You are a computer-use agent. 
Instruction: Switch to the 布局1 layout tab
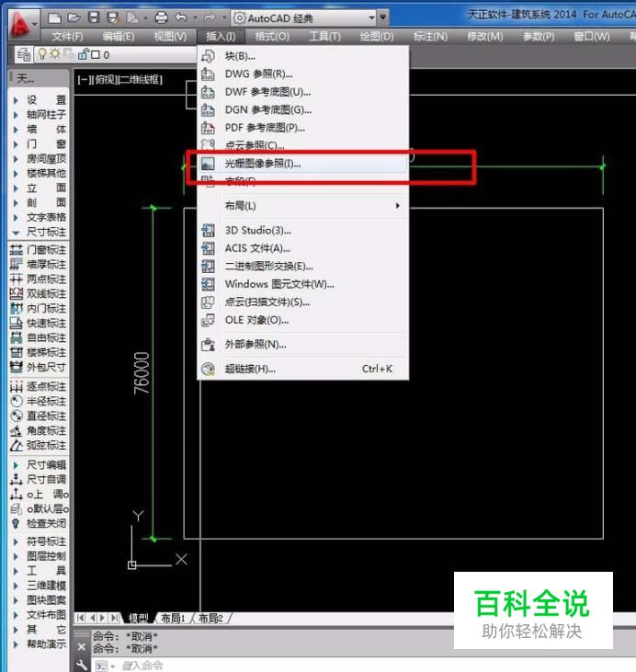pos(173,618)
